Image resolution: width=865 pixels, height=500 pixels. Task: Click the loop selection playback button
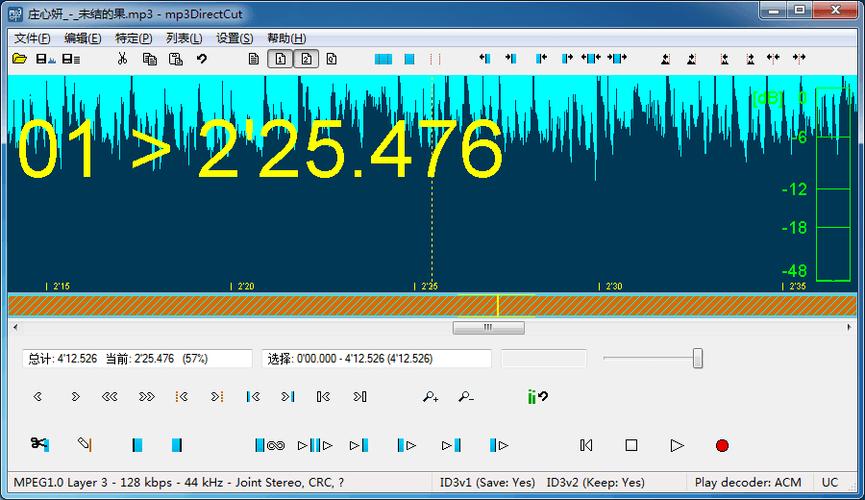click(270, 445)
